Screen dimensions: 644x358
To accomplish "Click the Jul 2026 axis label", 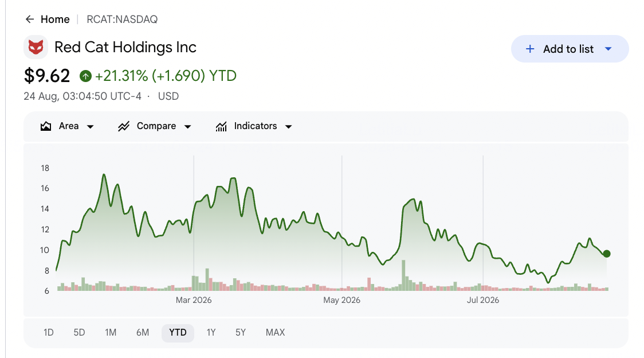I will click(483, 300).
